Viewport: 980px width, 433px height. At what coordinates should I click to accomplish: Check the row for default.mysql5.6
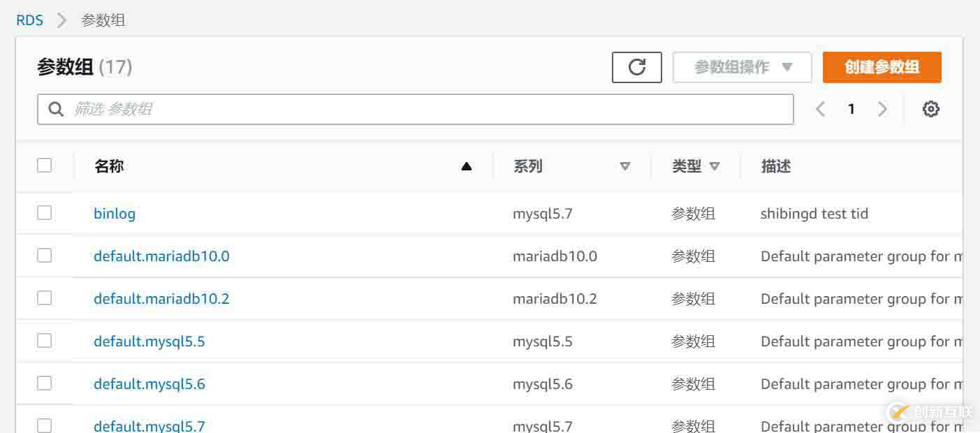coord(44,383)
